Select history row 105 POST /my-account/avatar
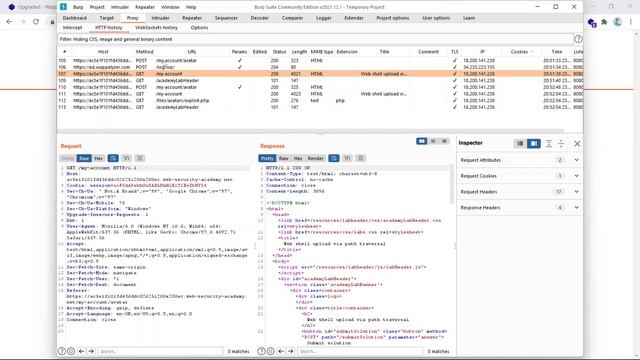640x360 pixels. pos(320,60)
